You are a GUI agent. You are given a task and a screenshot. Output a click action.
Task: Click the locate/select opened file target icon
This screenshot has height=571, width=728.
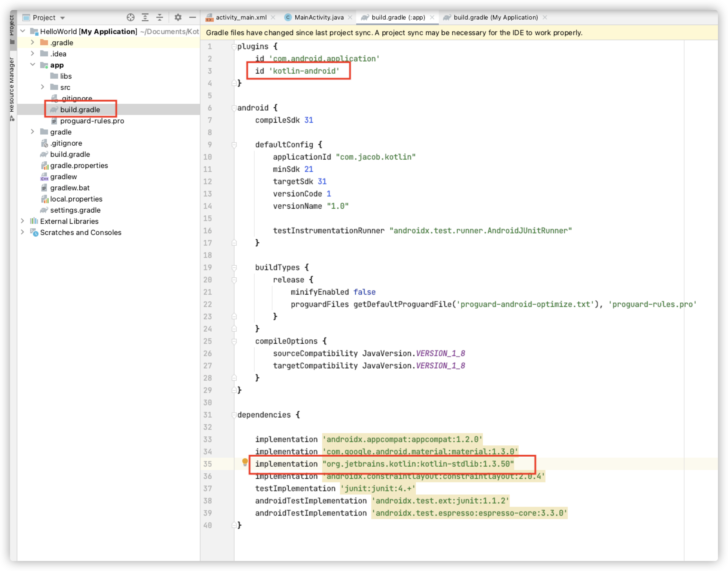[x=130, y=17]
